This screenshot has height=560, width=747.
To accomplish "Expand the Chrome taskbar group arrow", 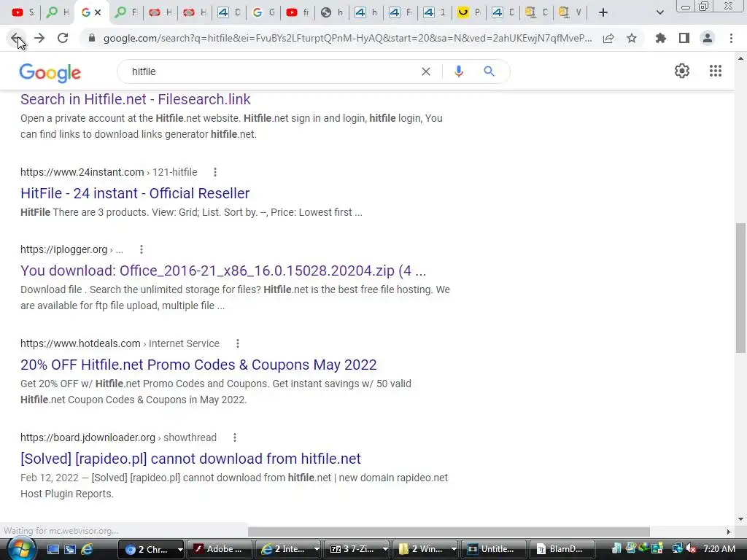I will click(180, 550).
